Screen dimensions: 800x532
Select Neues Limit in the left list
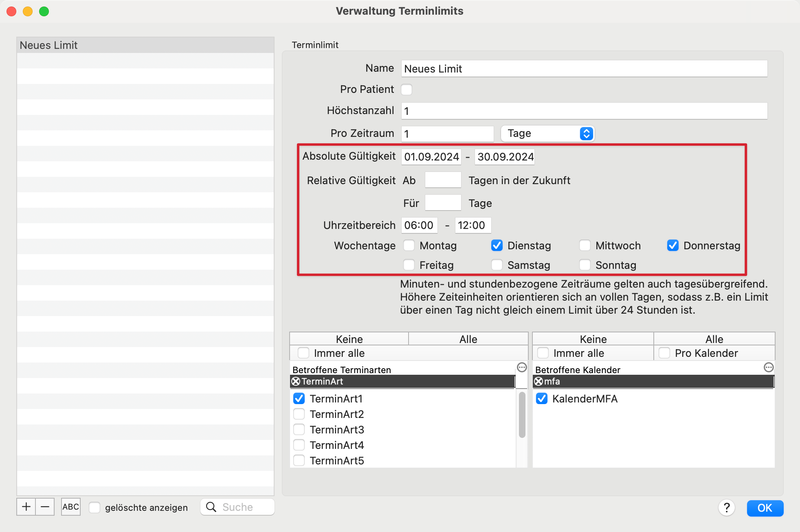click(145, 45)
